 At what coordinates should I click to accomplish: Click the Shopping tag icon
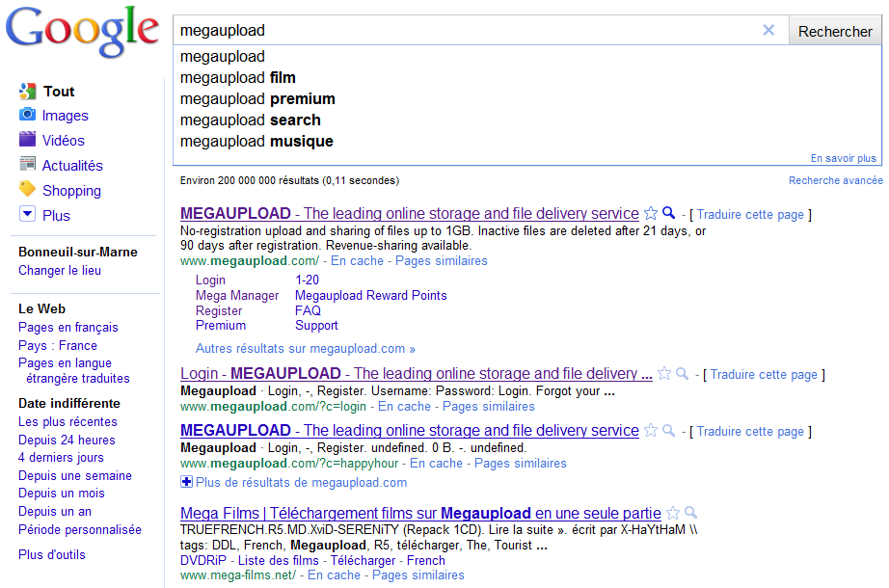[27, 189]
